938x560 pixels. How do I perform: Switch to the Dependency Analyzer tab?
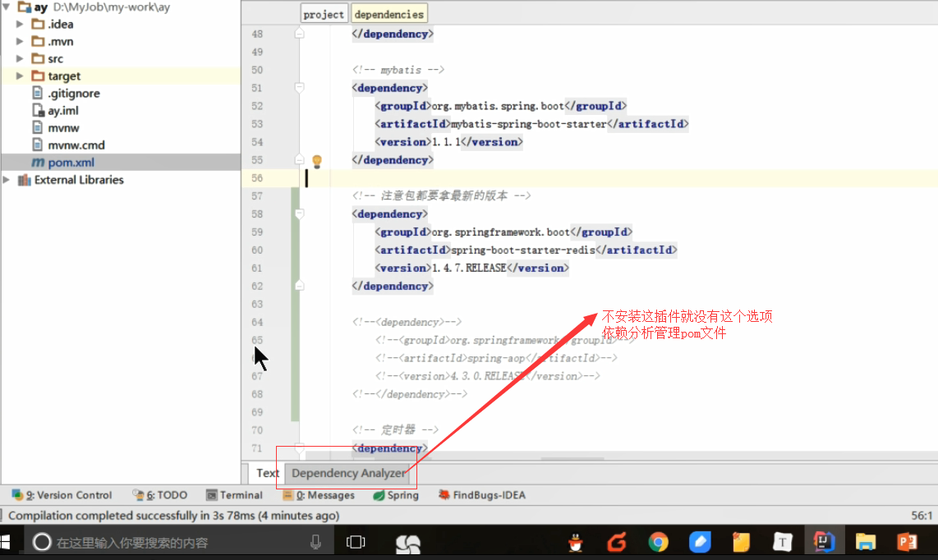(348, 473)
